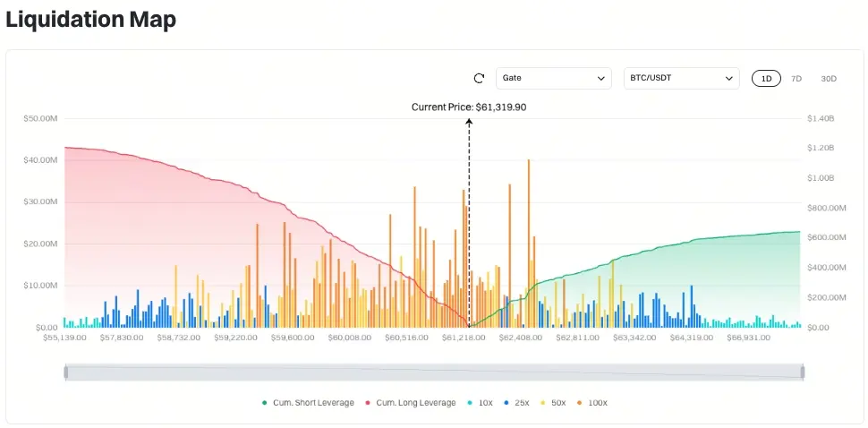Click the Current Price dashed marker line

pos(469,221)
